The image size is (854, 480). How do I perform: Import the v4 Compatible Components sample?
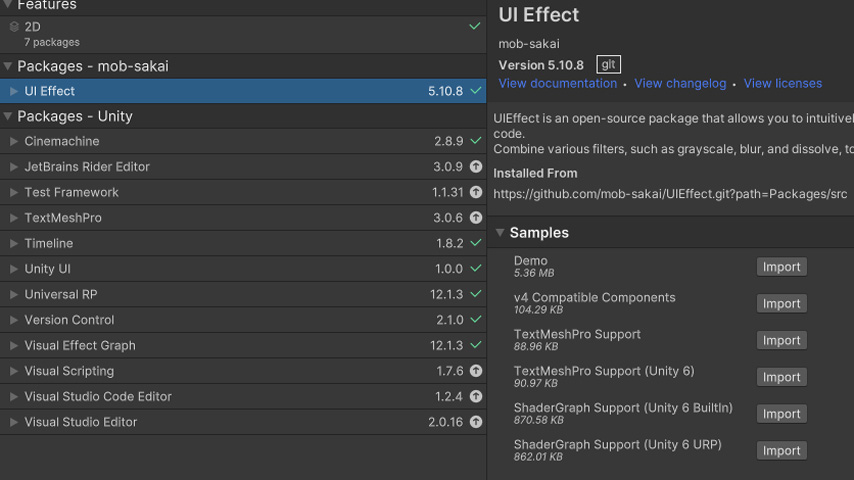pos(782,303)
